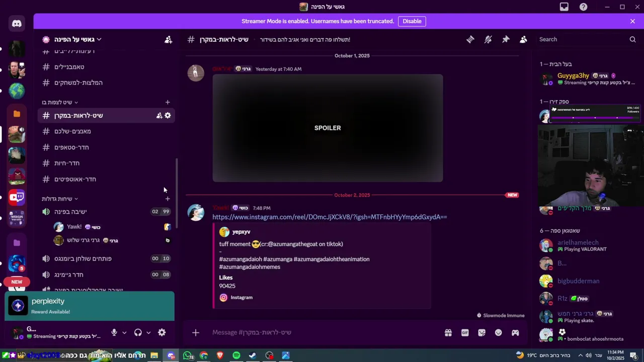Viewport: 644px width, 362px height.
Task: Open the apps game controller icon
Action: point(515,332)
